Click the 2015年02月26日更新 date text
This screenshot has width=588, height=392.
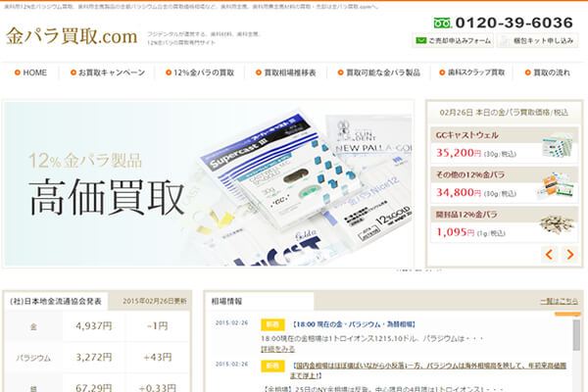[x=155, y=301]
